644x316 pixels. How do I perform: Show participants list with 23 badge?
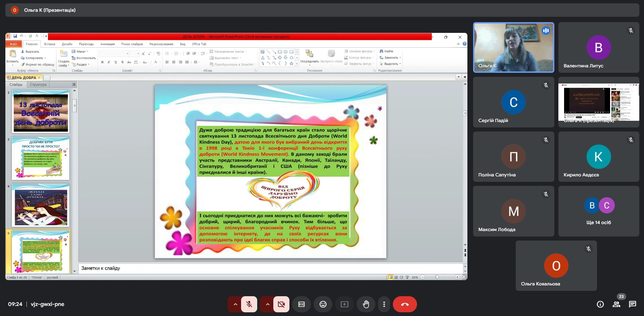click(616, 304)
